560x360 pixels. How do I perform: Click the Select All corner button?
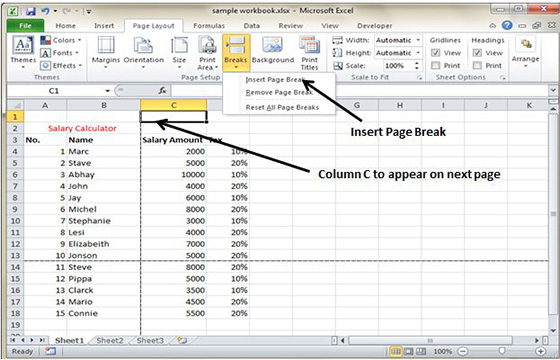click(15, 105)
